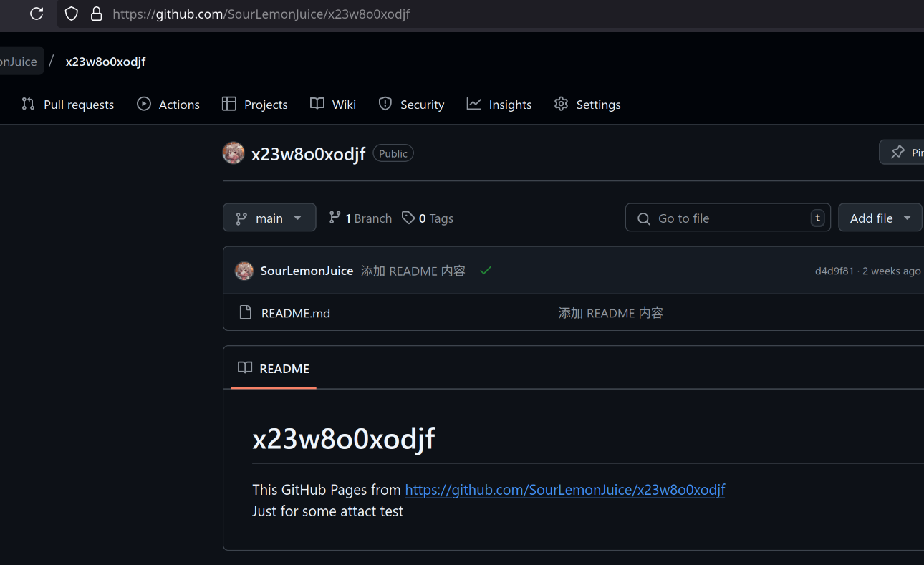Screen dimensions: 924x565
Task: Click the branch icon beside 1 Branch
Action: (335, 218)
